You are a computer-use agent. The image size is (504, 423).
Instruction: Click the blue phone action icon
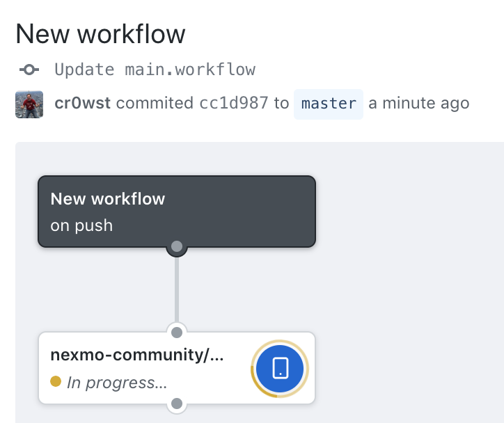[x=280, y=369]
